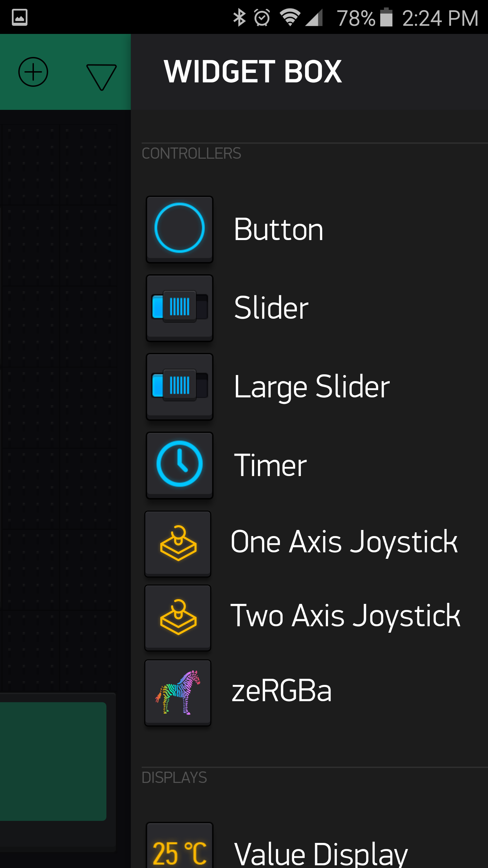The image size is (488, 868).
Task: Tap the Button widget icon
Action: click(x=179, y=229)
